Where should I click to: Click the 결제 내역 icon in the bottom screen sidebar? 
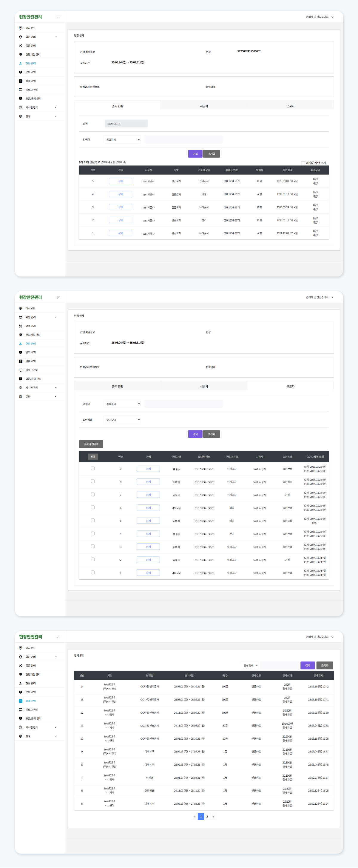(21, 701)
